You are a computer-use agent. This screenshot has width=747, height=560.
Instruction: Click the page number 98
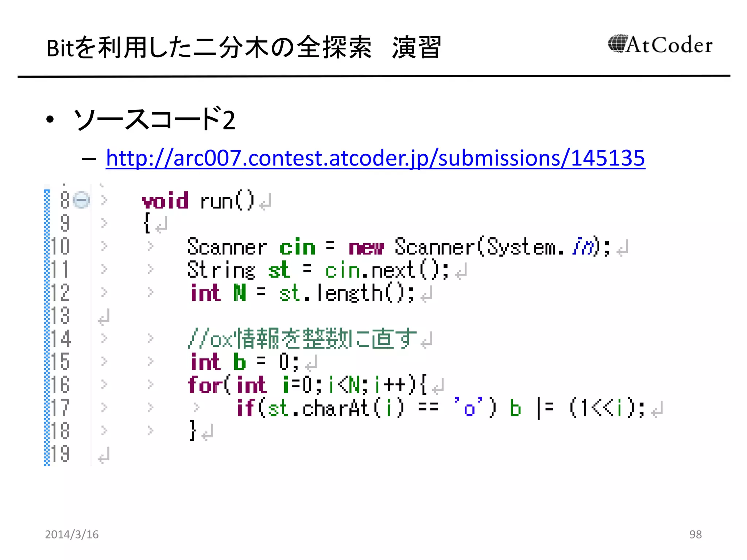pos(696,534)
